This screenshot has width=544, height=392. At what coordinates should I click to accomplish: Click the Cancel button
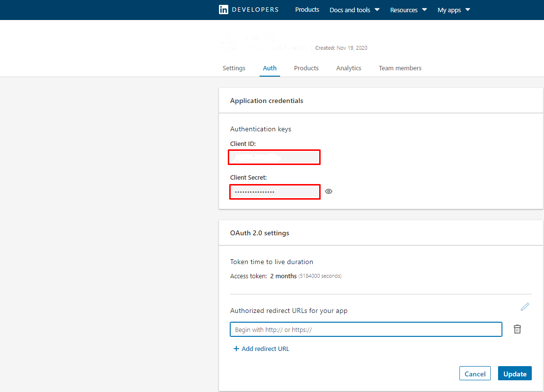pos(475,373)
